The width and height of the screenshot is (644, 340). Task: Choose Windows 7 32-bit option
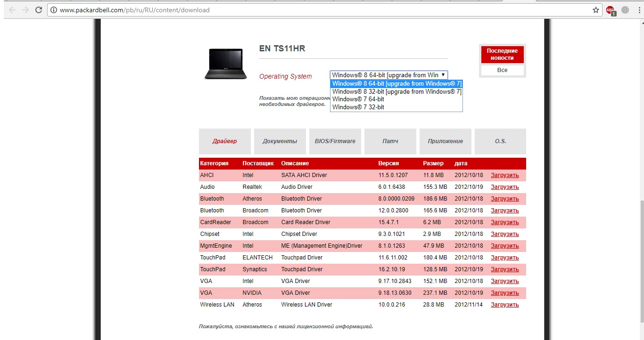coord(396,107)
